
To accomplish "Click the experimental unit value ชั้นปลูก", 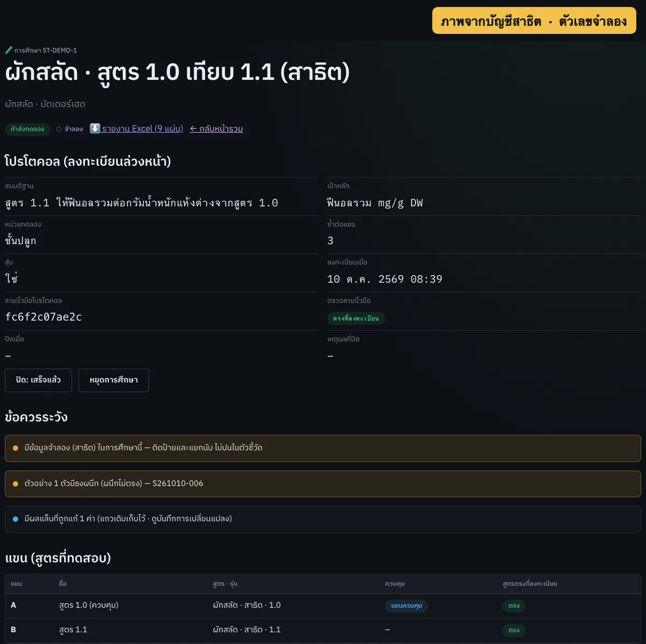I will [20, 241].
